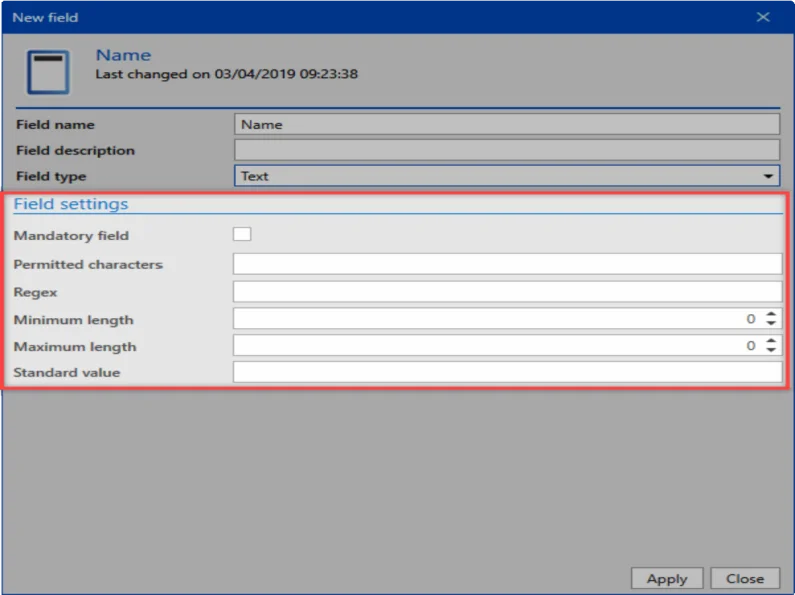
Task: Click the Minimum length number field
Action: coord(508,319)
